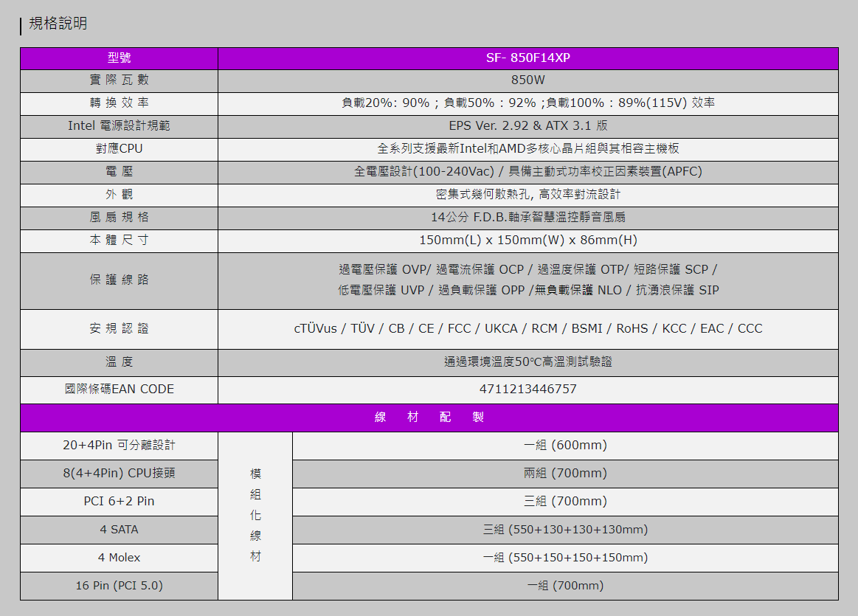Click the purple 線材配製 section header

[429, 418]
